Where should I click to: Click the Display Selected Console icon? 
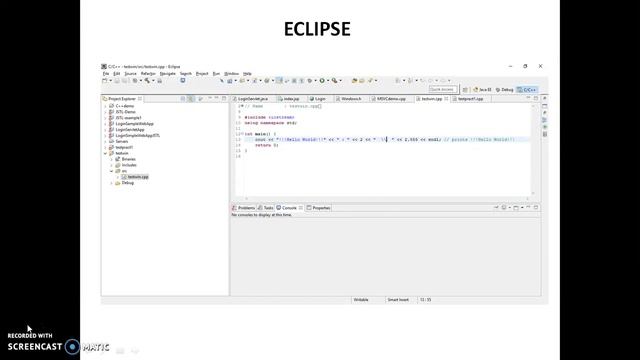pyautogui.click(x=504, y=208)
